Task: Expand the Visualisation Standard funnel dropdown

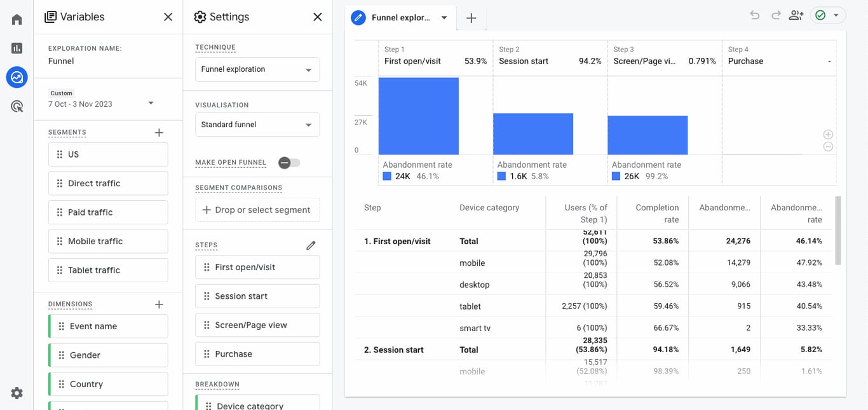Action: coord(257,125)
